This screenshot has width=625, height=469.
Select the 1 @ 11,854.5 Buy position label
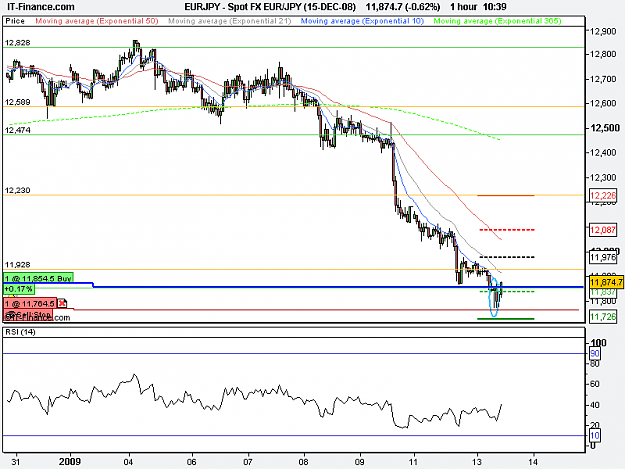pos(38,278)
